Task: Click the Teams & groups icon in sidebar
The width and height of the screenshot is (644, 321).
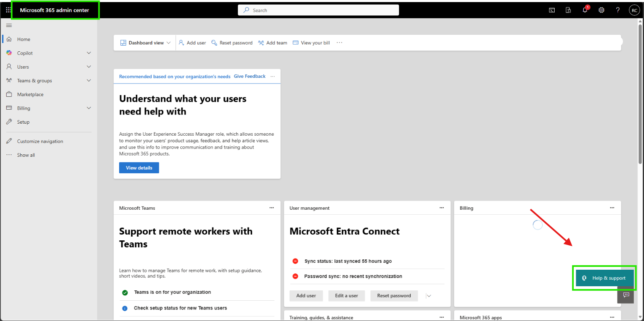Action: pos(9,81)
